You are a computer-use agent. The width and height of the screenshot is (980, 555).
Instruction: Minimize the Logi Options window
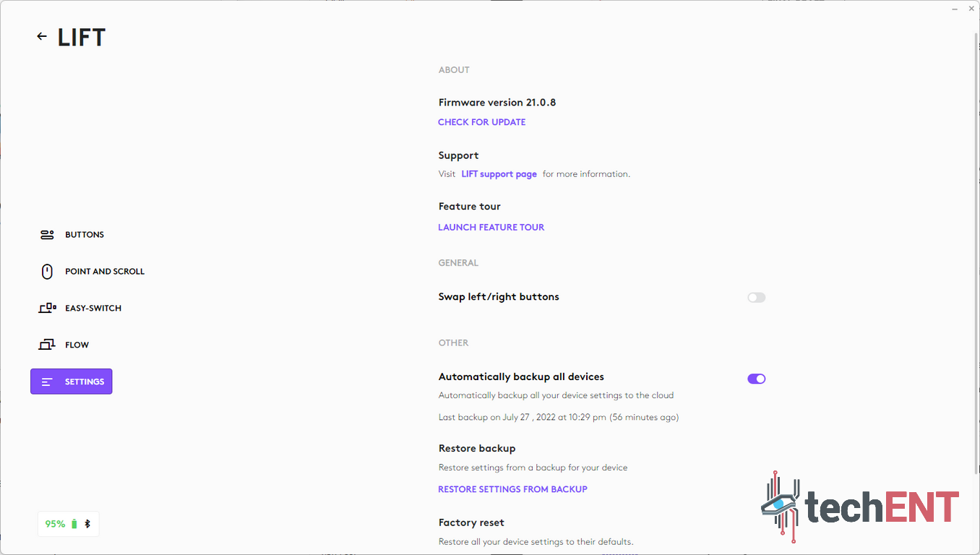[953, 8]
